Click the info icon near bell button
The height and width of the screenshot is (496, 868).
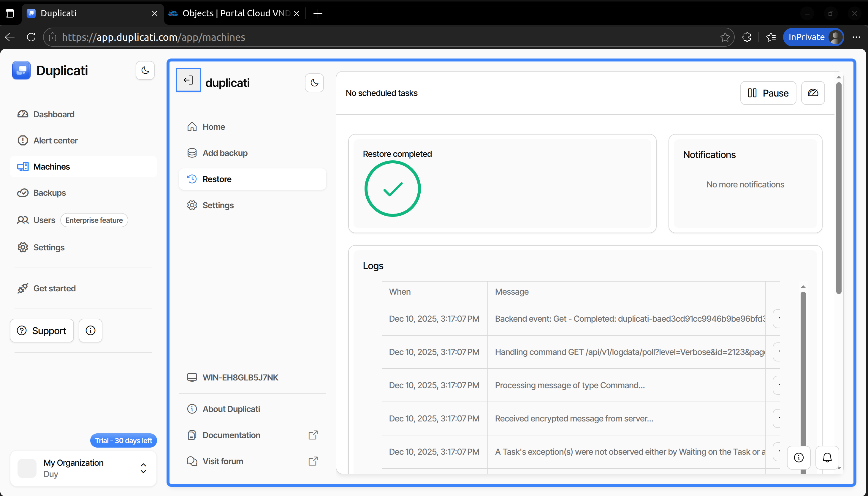pos(799,457)
